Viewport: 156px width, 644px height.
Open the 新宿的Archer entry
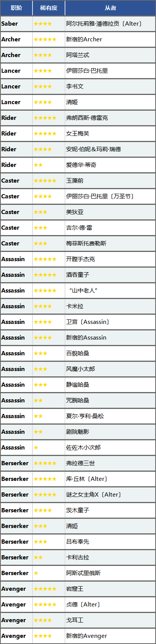[x=84, y=39]
